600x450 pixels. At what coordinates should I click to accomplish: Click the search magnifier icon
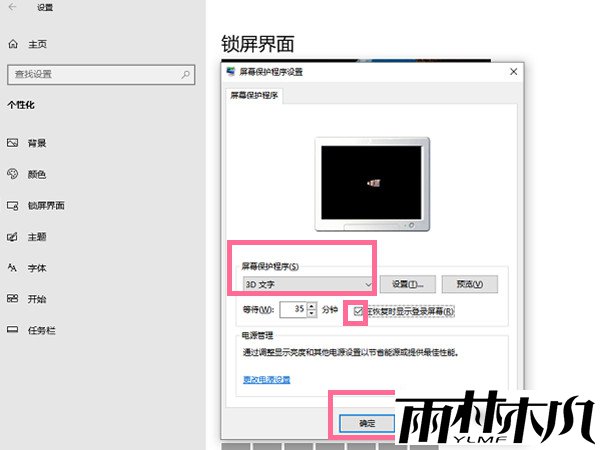pos(186,74)
